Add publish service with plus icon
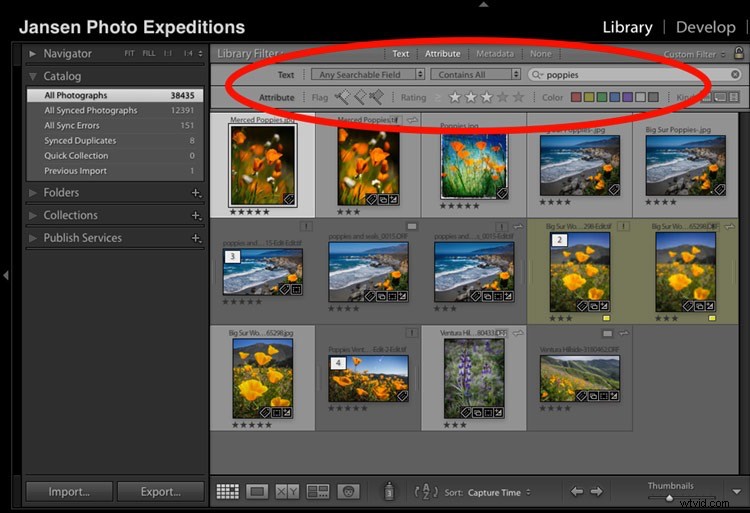The width and height of the screenshot is (750, 513). tap(196, 238)
